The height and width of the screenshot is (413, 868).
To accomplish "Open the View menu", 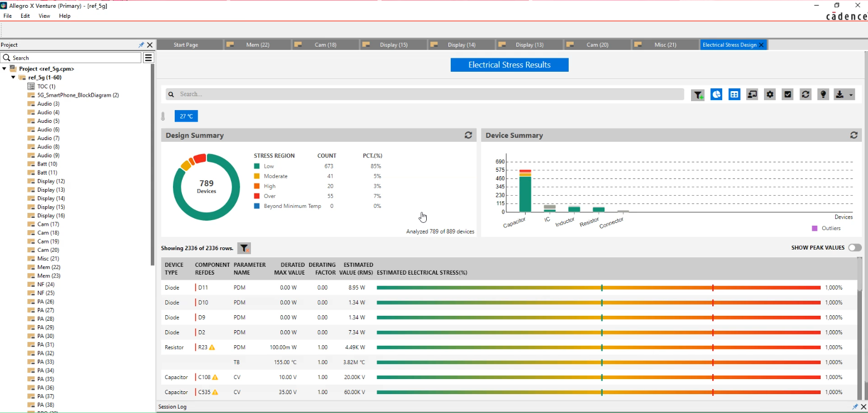I will [x=45, y=16].
